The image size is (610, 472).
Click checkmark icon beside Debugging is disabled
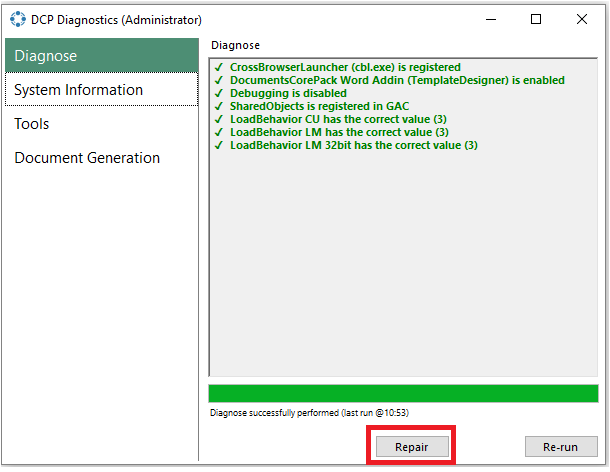coord(219,93)
